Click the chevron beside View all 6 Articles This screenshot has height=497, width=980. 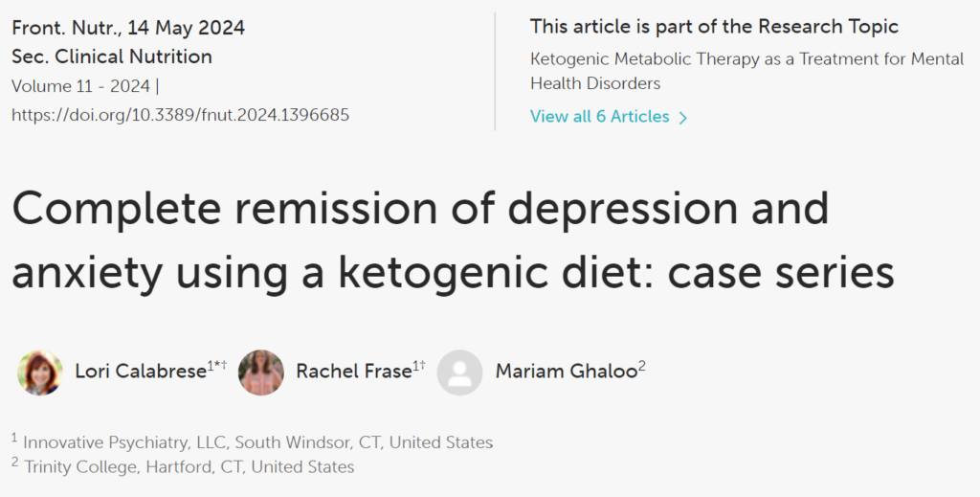pos(682,118)
